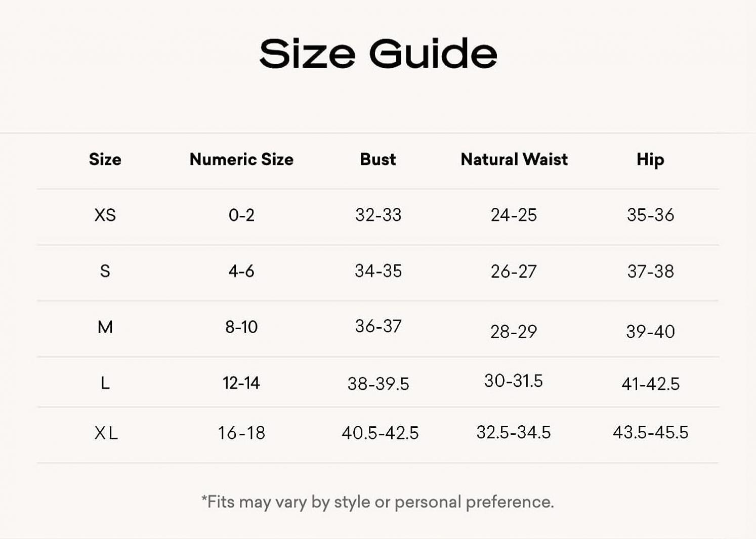Image resolution: width=756 pixels, height=539 pixels.
Task: Click numeric size 16-18 cell
Action: (241, 433)
